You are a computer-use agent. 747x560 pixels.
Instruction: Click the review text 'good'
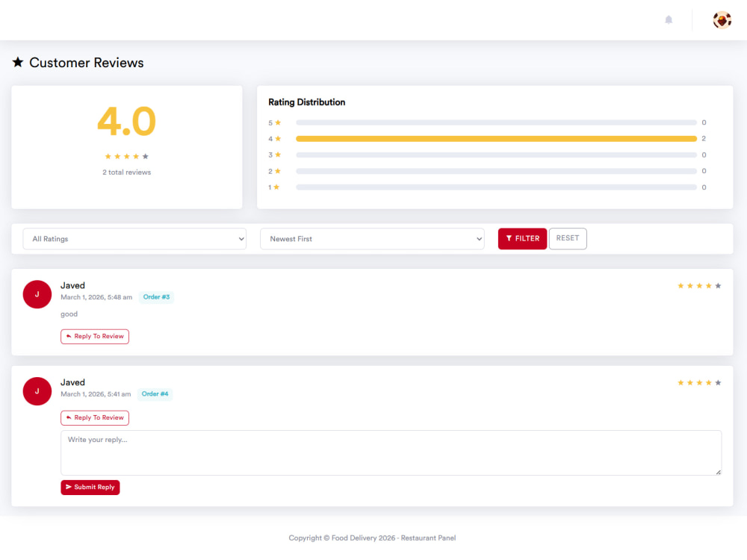(69, 314)
